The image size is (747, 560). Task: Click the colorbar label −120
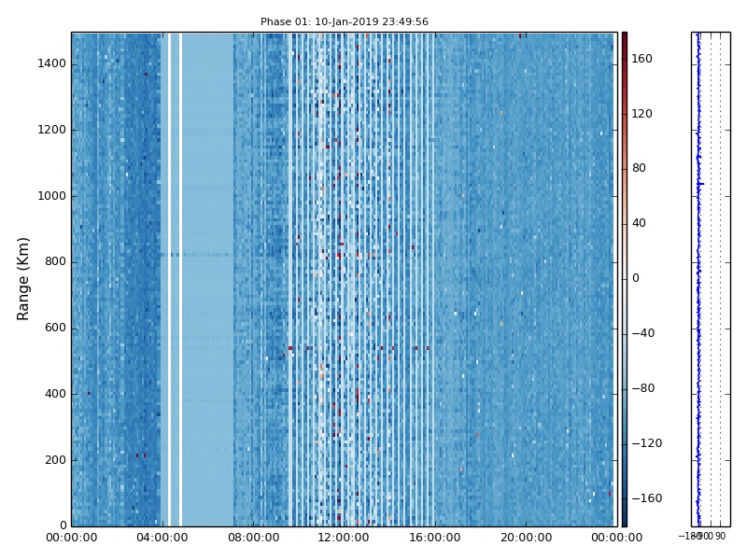click(x=647, y=444)
